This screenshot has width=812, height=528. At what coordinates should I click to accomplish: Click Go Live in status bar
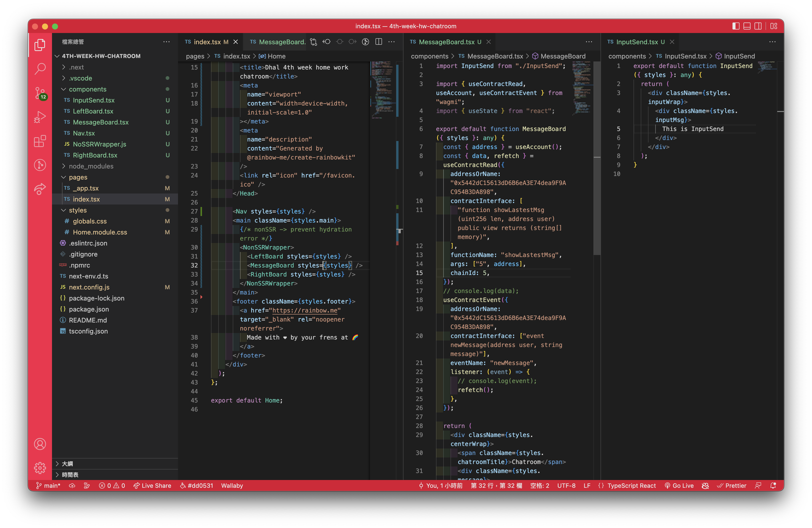pyautogui.click(x=679, y=485)
